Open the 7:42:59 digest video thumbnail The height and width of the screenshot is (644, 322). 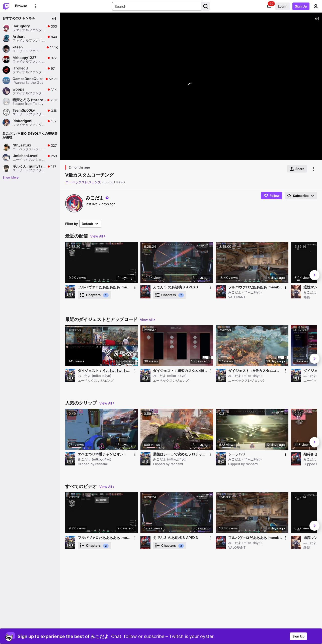[x=252, y=346]
